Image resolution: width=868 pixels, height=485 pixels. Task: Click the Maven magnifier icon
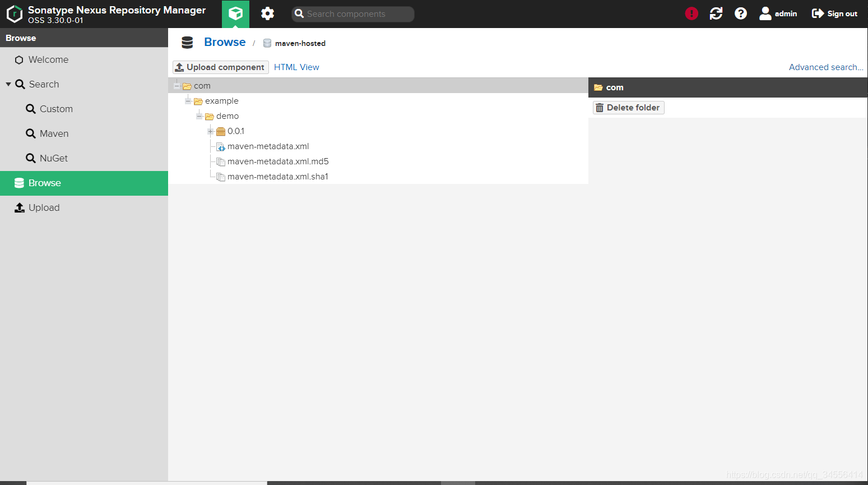pyautogui.click(x=31, y=133)
